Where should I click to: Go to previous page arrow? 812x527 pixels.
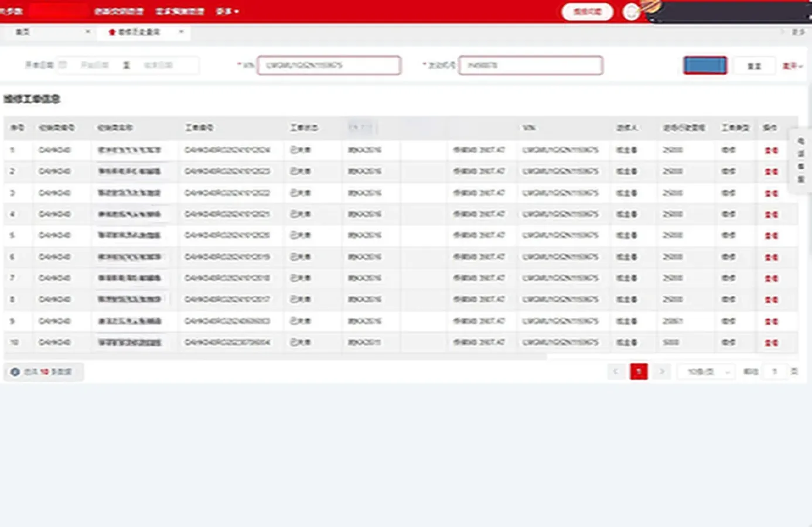pyautogui.click(x=616, y=371)
